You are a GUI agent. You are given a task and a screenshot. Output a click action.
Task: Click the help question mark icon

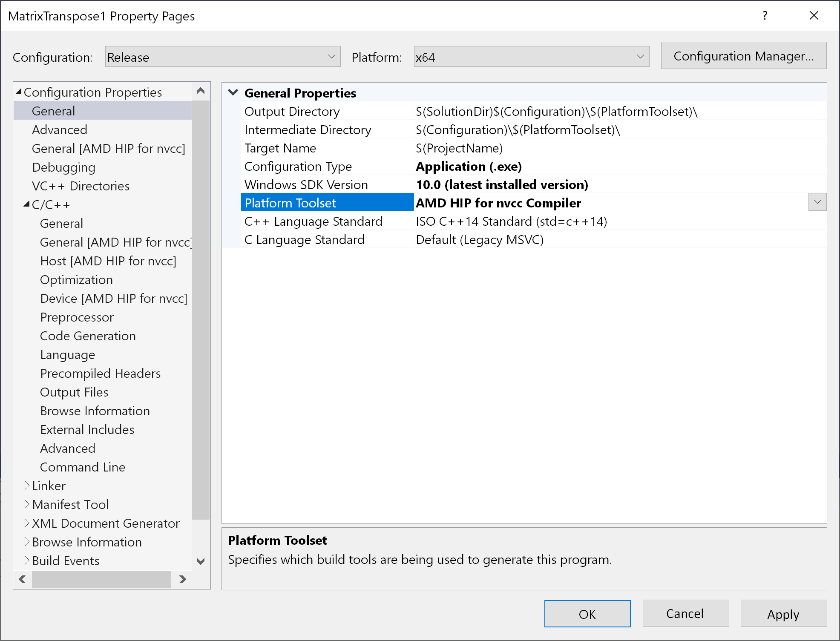765,16
